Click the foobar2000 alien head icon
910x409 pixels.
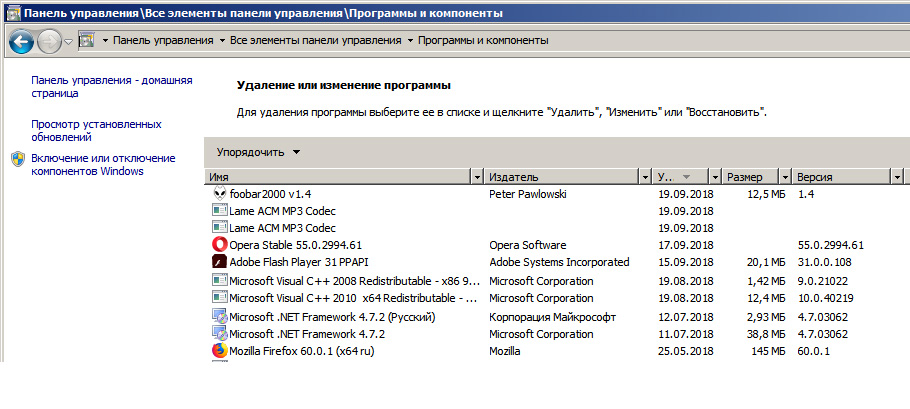click(220, 193)
